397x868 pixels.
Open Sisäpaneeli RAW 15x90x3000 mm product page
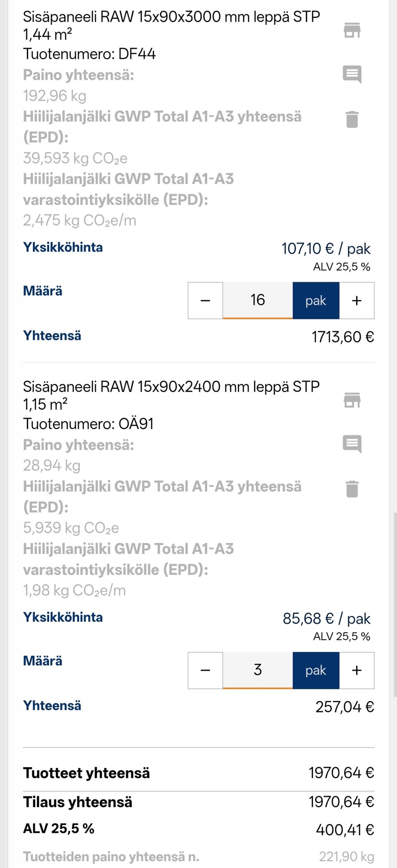171,26
